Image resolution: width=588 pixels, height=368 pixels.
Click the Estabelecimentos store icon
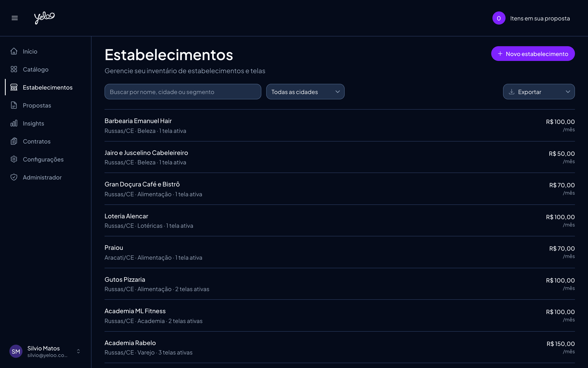(x=14, y=87)
